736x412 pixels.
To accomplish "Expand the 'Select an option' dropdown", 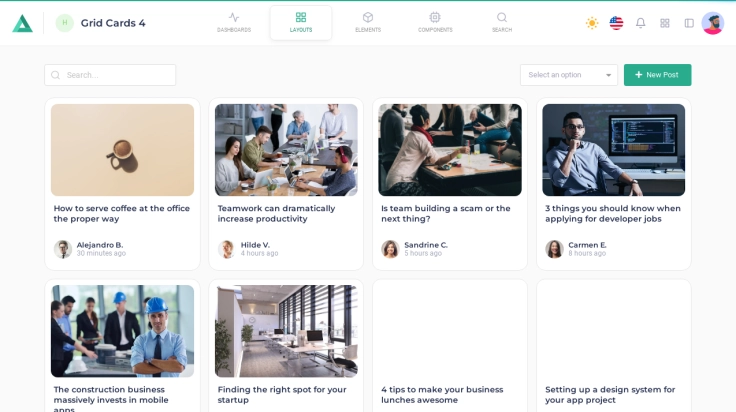I will pyautogui.click(x=569, y=75).
